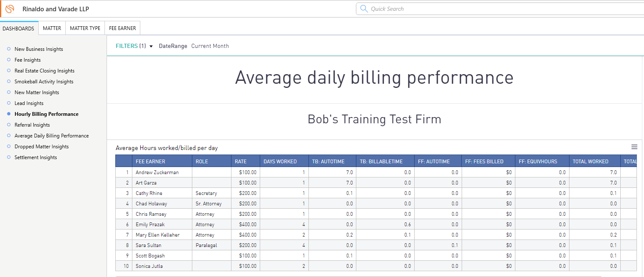The image size is (644, 277).
Task: Select Settlement Insights in sidebar
Action: click(35, 157)
